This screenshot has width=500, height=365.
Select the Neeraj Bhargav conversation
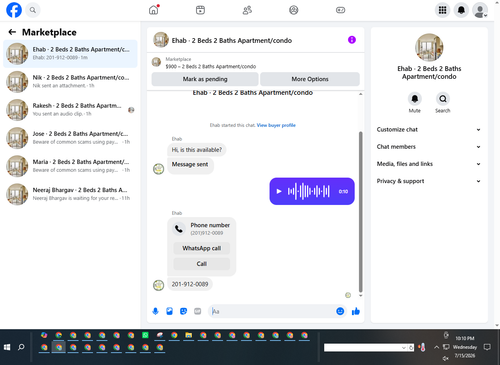pyautogui.click(x=70, y=194)
